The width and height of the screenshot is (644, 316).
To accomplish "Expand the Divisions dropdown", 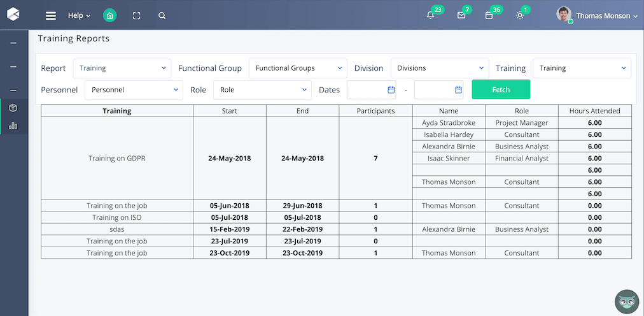I will (x=439, y=68).
